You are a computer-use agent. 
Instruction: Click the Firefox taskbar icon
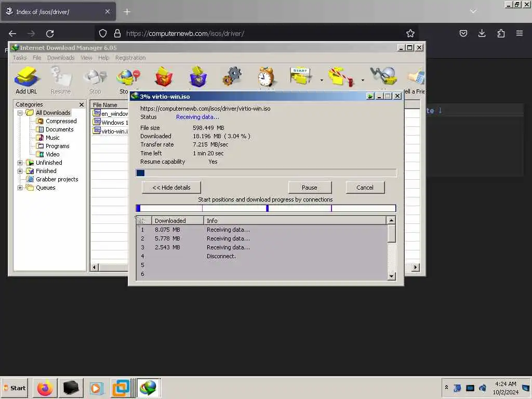click(x=45, y=388)
